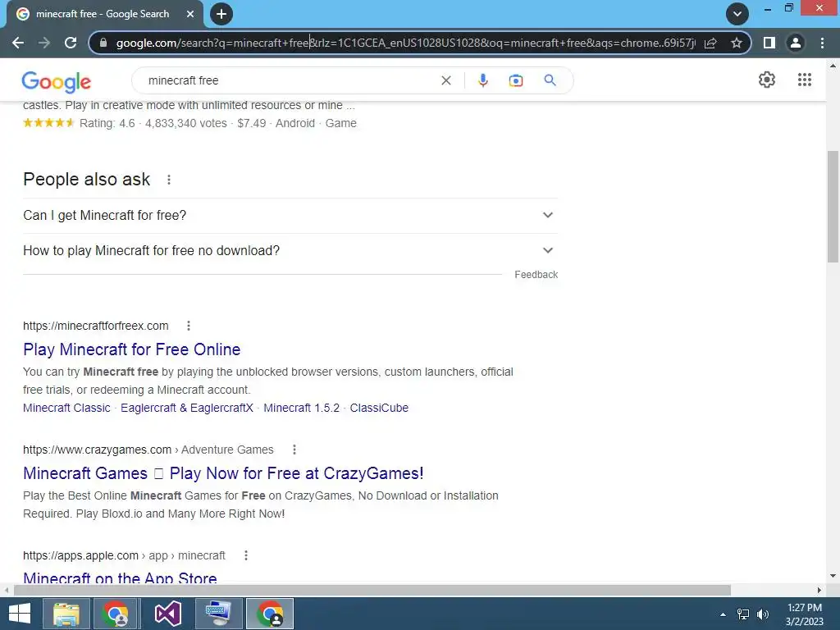Open Visual Studio from the taskbar
The image size is (840, 630).
167,614
